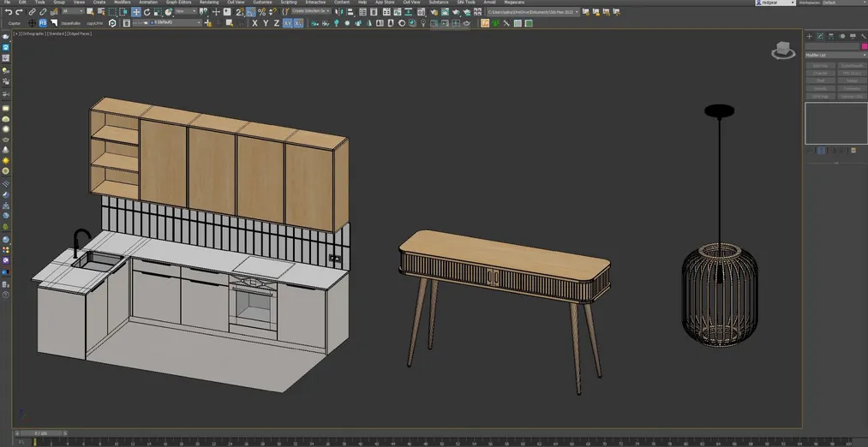Screen dimensions: 868x447
Task: Open the Rendering menu
Action: pyautogui.click(x=209, y=3)
